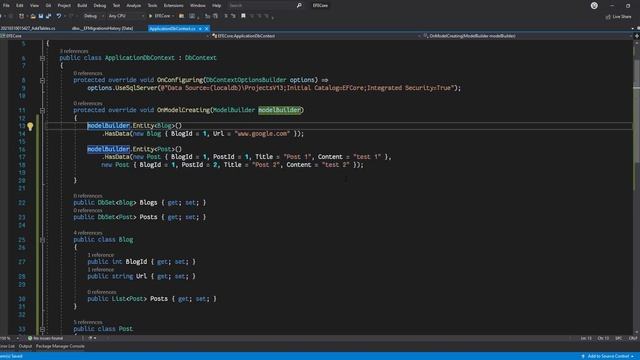Open the Output panel tab
Image resolution: width=640 pixels, height=360 pixels.
click(25, 347)
